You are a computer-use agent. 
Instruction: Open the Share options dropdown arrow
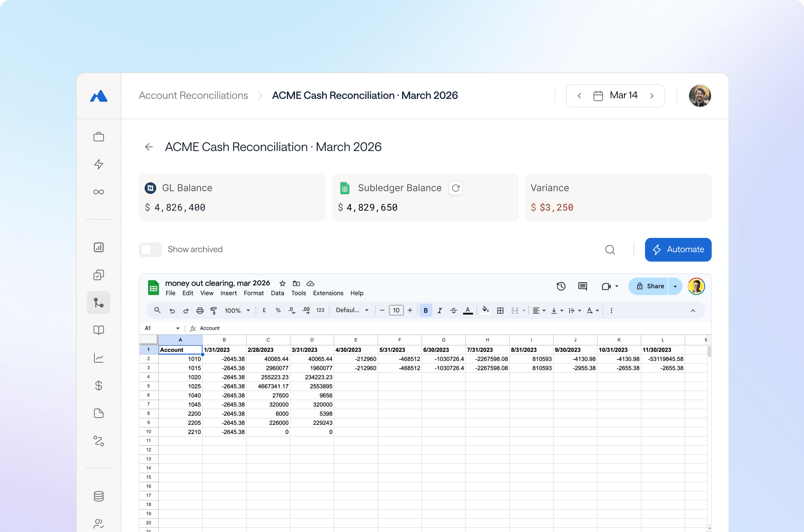[675, 286]
